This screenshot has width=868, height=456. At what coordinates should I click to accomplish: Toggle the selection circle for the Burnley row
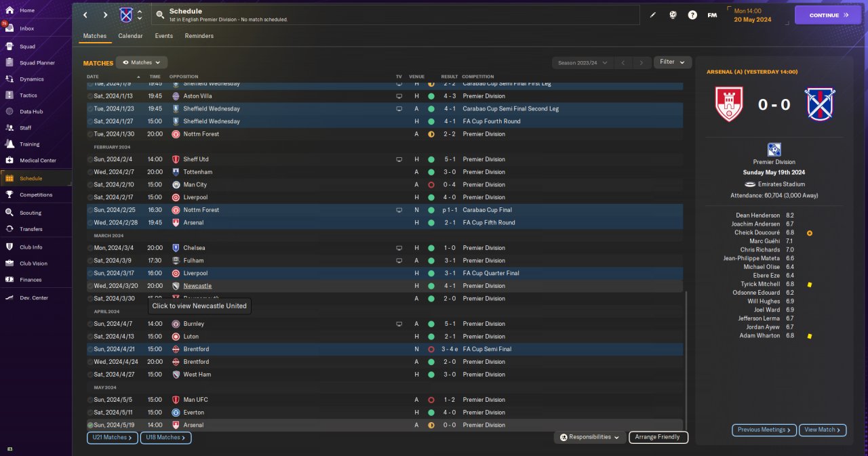point(90,324)
